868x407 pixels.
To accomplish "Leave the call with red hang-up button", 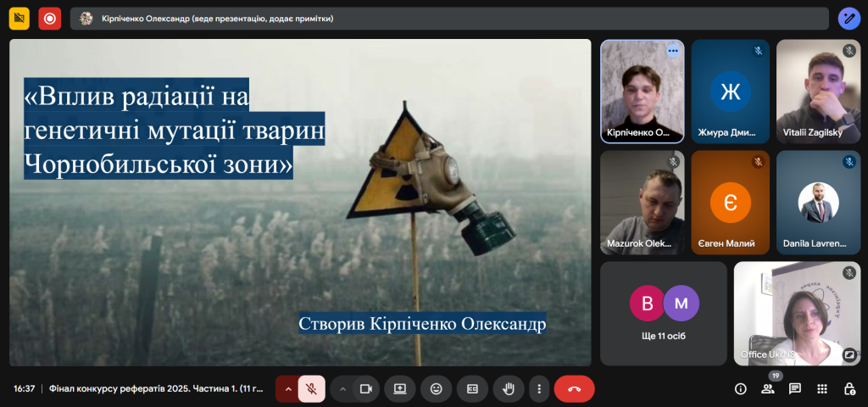I will click(574, 389).
